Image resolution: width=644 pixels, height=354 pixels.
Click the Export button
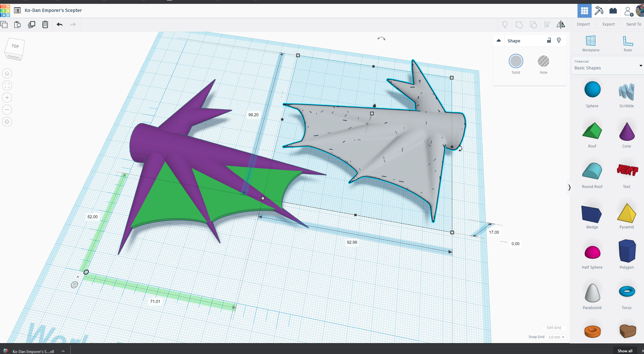tap(608, 24)
